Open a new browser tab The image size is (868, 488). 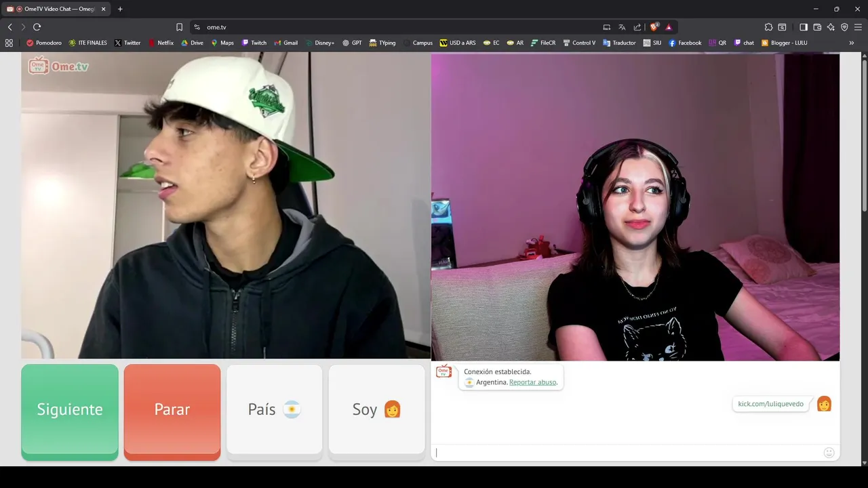120,9
